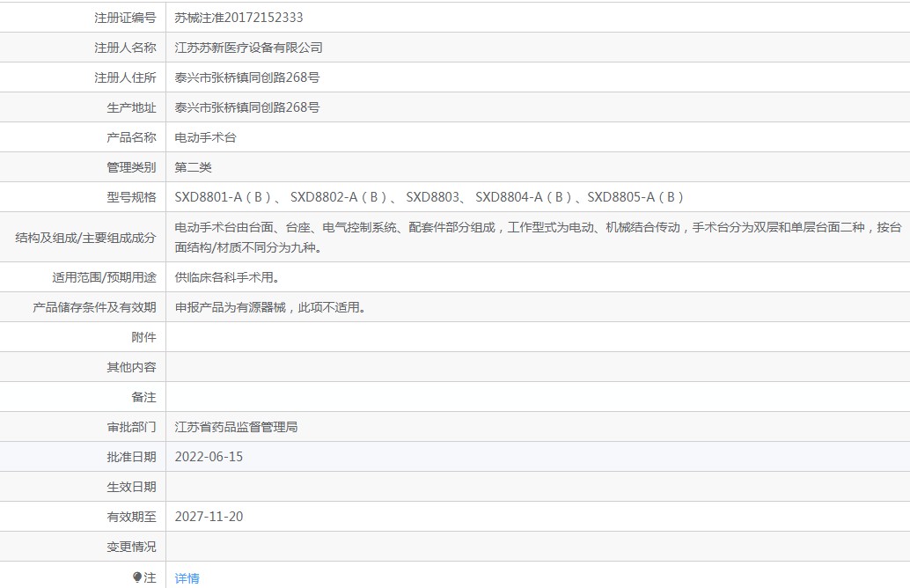Click the 有效期至 label

pyautogui.click(x=131, y=517)
